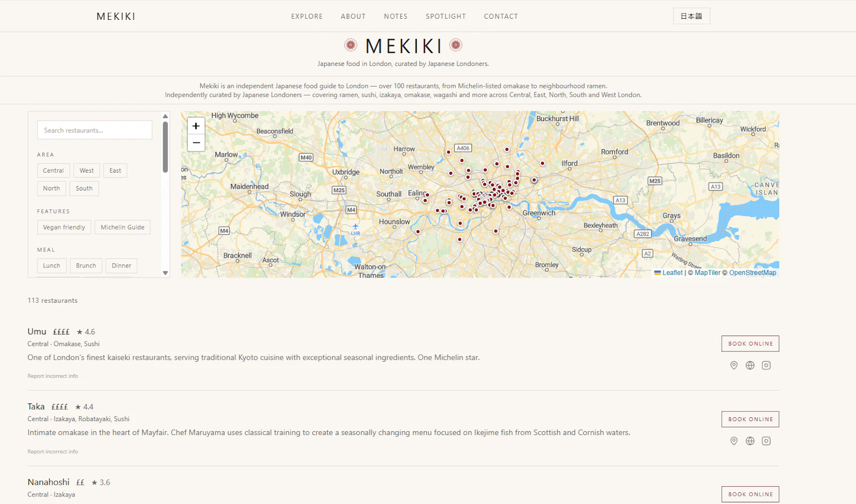Enable the Vegan friendly filter
This screenshot has width=856, height=504.
point(64,227)
